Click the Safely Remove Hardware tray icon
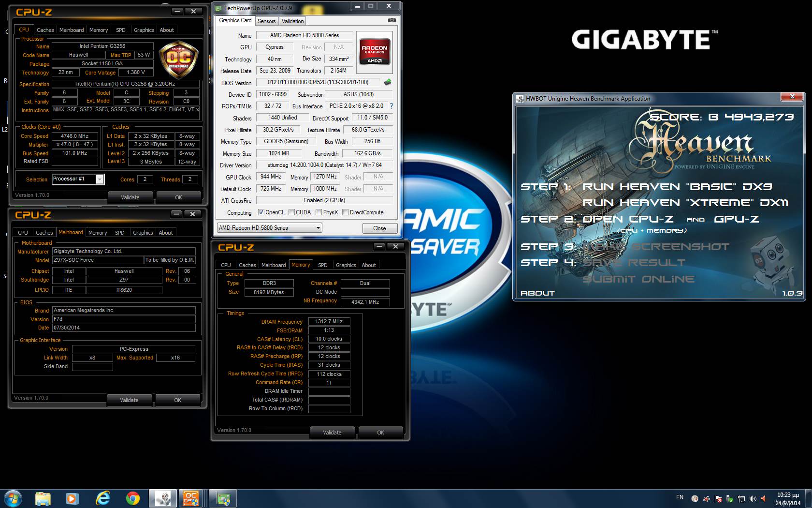 730,498
